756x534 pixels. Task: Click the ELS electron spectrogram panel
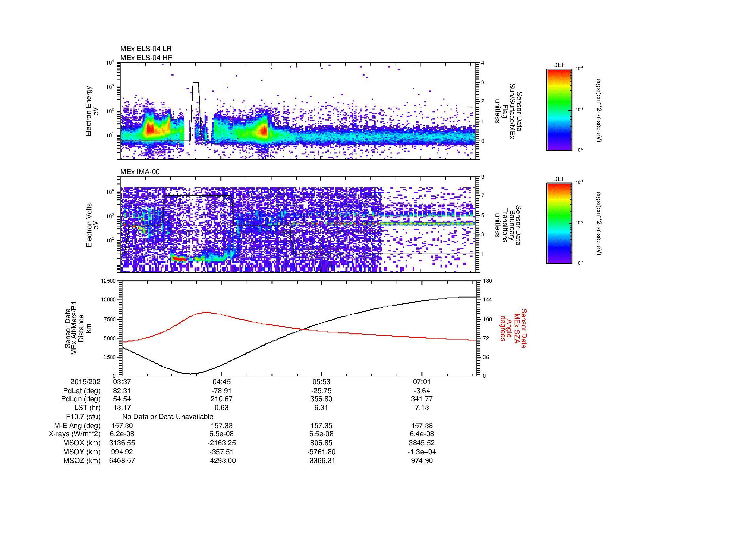[x=299, y=111]
